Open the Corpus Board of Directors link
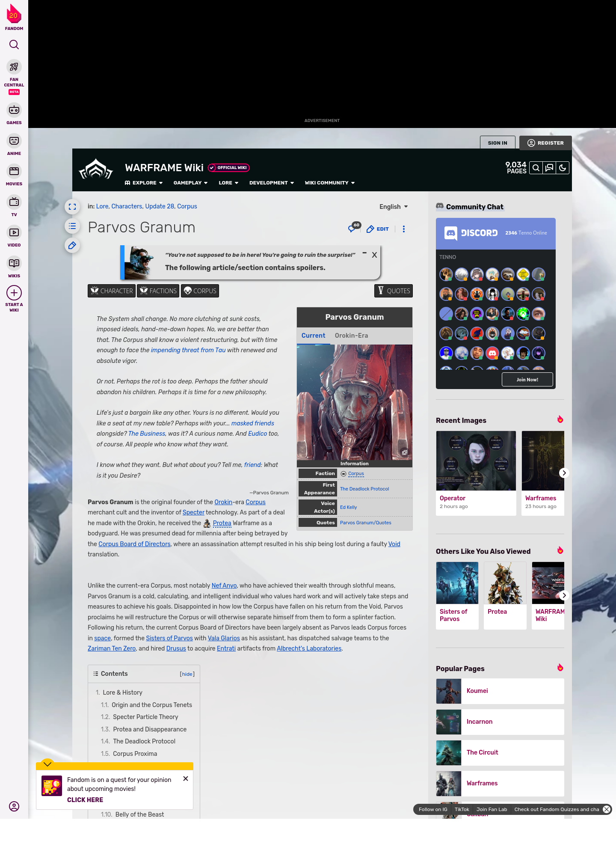The width and height of the screenshot is (616, 856). pyautogui.click(x=134, y=544)
